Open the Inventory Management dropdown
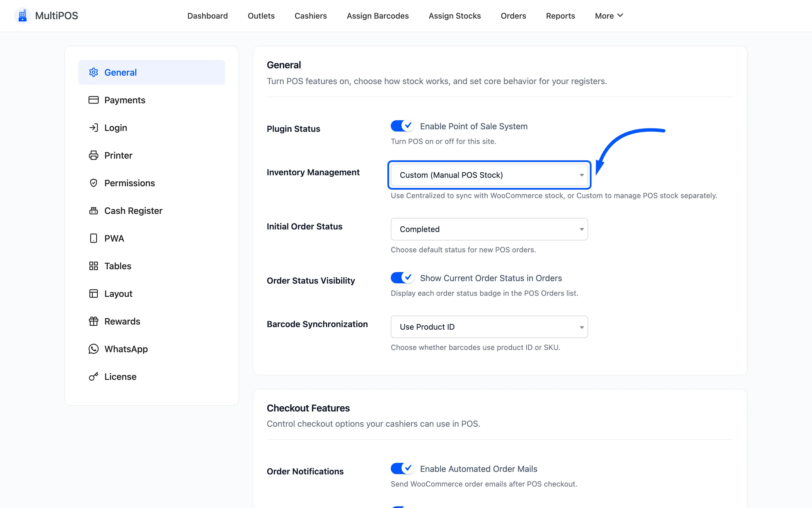 tap(489, 175)
